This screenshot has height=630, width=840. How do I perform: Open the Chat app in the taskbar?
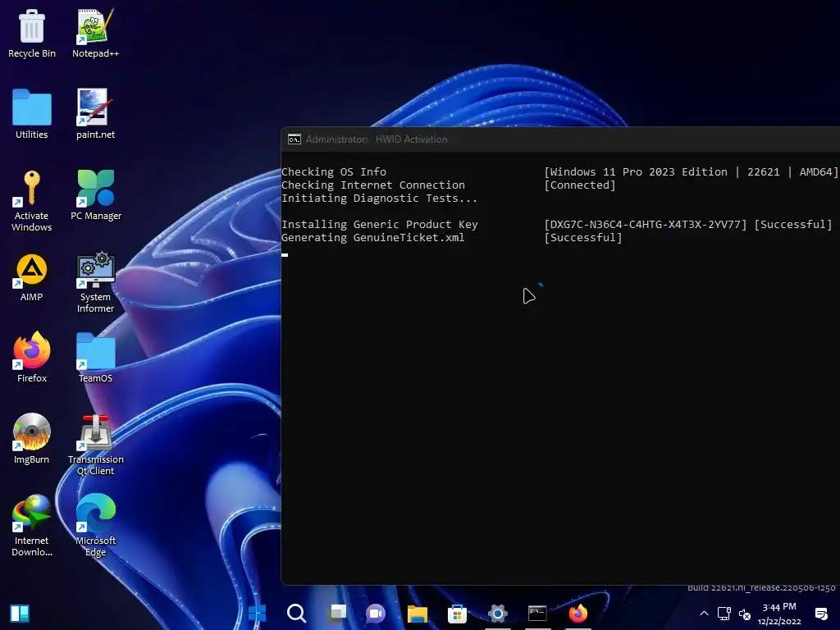click(x=376, y=614)
